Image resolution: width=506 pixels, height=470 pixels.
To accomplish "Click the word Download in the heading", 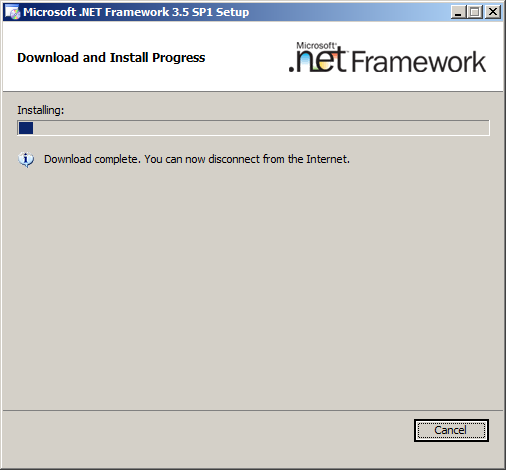I will pos(48,58).
